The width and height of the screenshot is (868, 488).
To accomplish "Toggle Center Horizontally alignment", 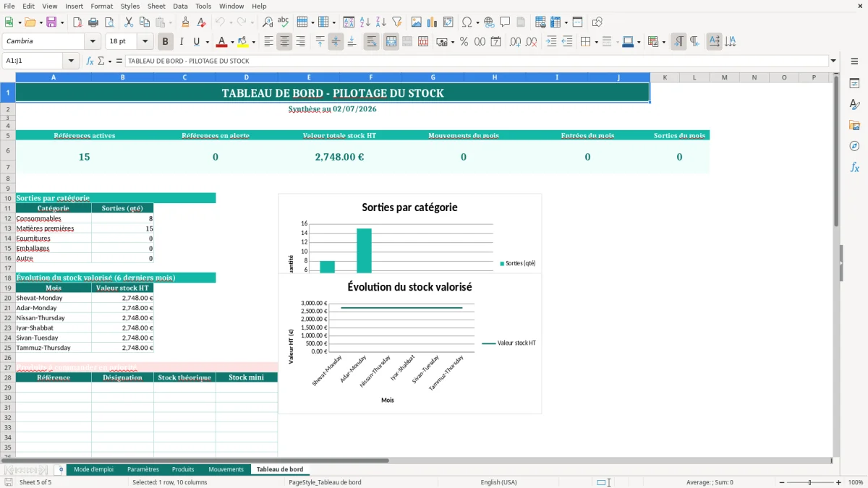I will click(284, 42).
